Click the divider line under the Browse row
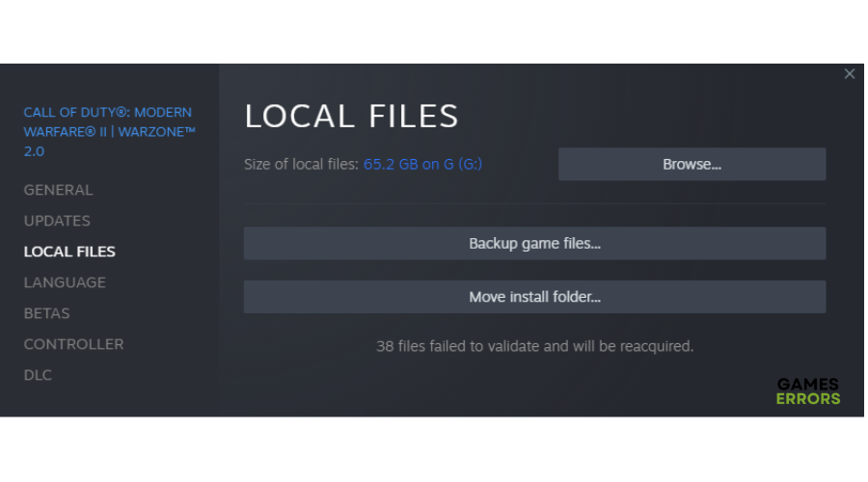This screenshot has width=868, height=482. (x=534, y=203)
